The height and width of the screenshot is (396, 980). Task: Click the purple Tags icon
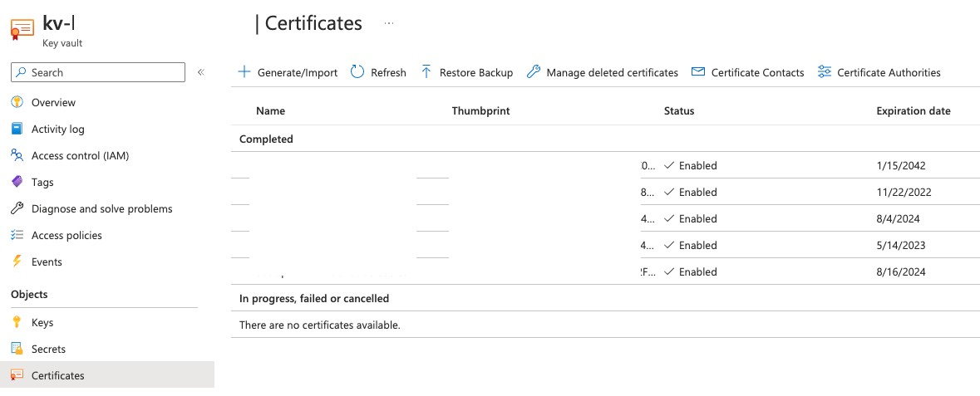click(17, 182)
